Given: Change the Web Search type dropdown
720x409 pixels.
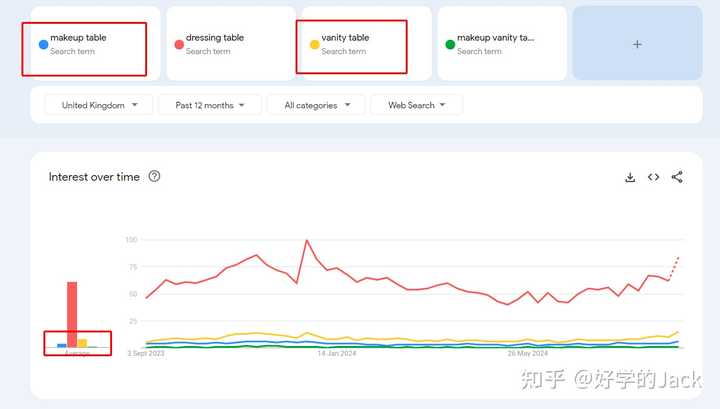Looking at the screenshot, I should 416,105.
